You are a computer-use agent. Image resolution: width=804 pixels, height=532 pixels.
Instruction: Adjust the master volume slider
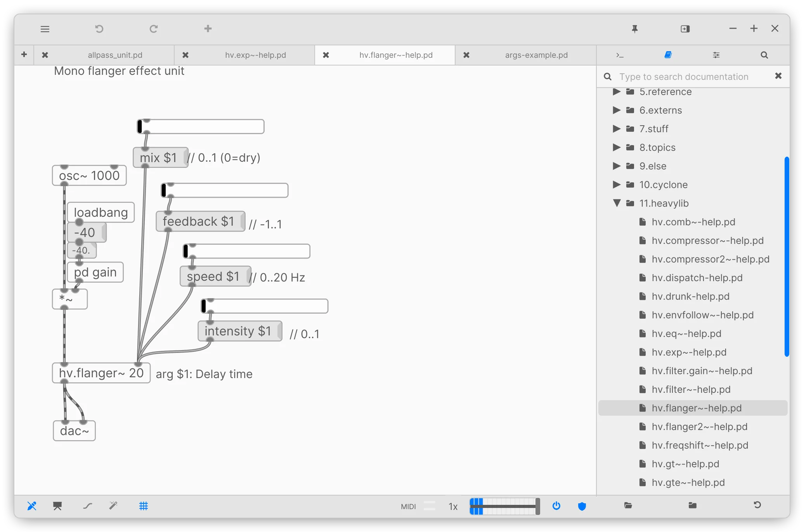pyautogui.click(x=504, y=506)
